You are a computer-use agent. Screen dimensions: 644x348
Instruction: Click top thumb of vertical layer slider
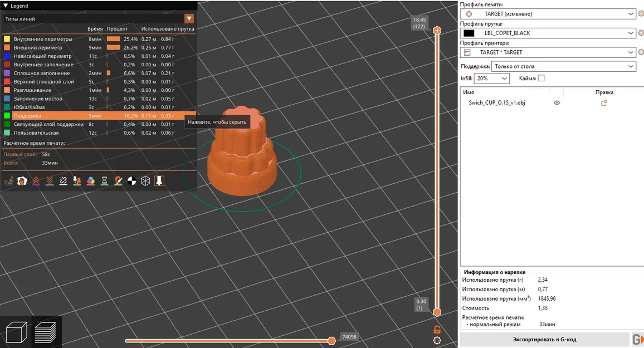point(437,31)
